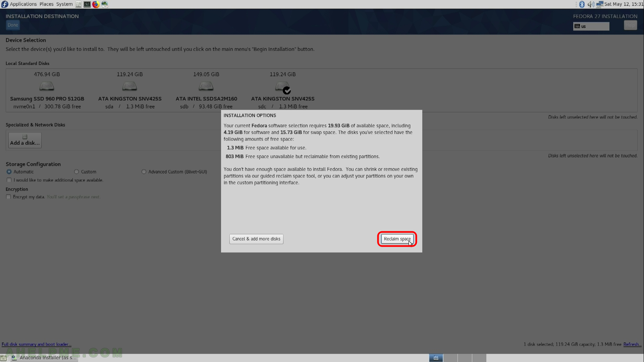Viewport: 644px width, 362px height.
Task: Click '149.05 GiB' capacity label
Action: point(206,74)
